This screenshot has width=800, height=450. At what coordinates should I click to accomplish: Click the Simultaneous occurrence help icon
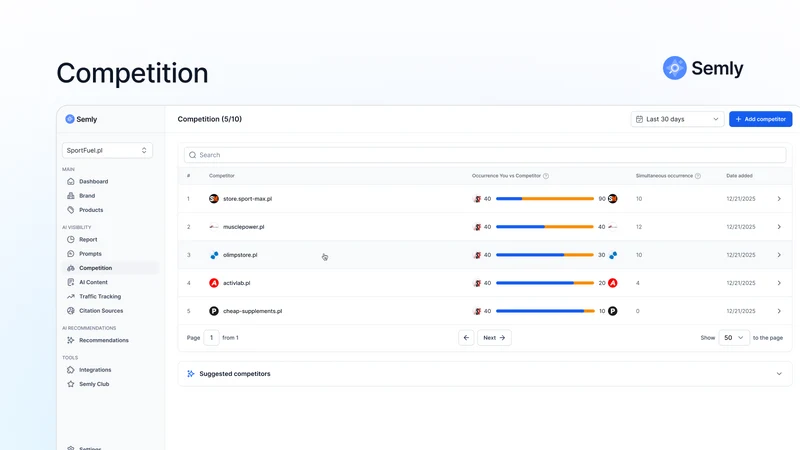tap(697, 176)
